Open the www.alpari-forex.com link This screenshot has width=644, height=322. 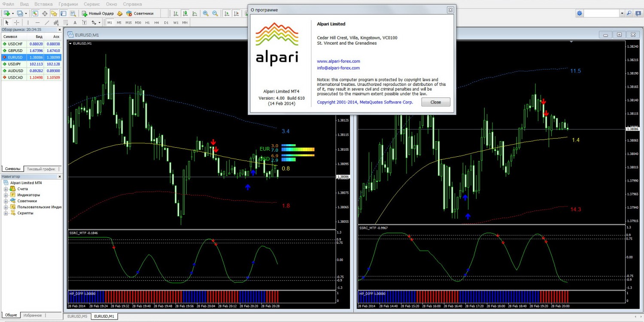pos(338,61)
